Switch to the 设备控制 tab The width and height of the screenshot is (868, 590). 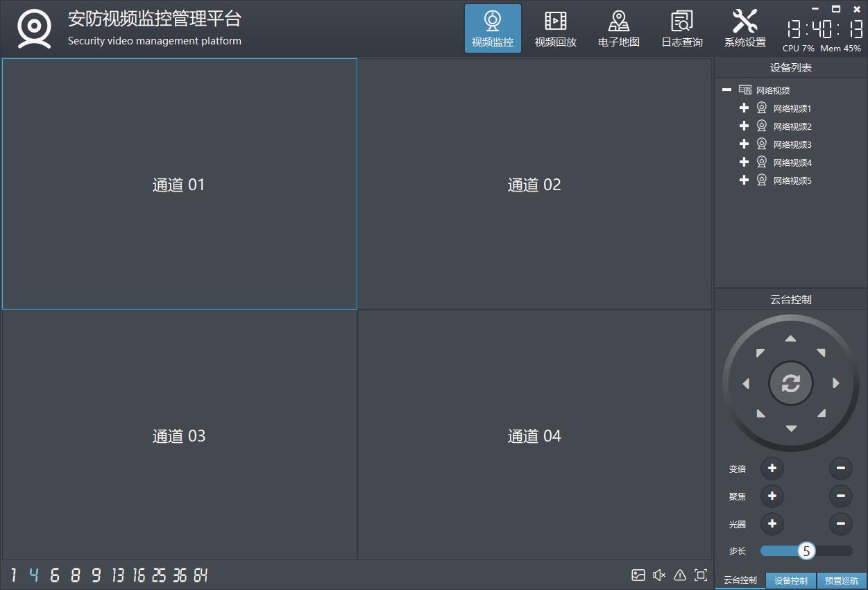(x=790, y=580)
